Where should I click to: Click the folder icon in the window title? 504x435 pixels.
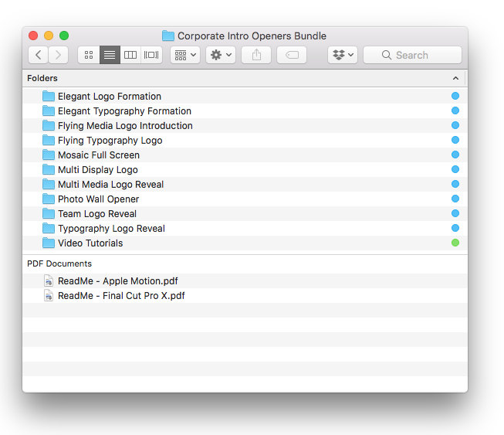[x=168, y=36]
